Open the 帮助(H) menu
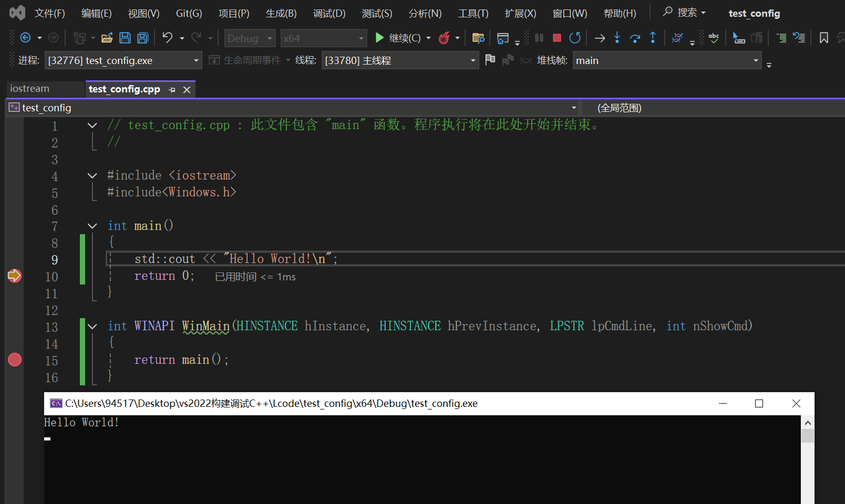845x504 pixels. [620, 13]
